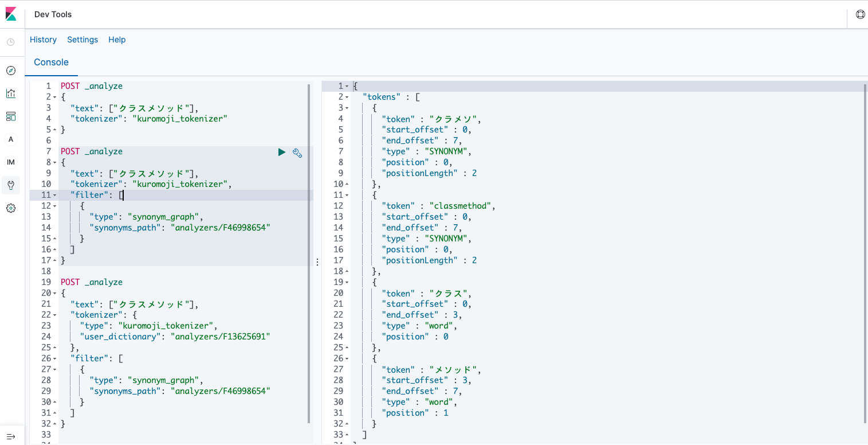868x445 pixels.
Task: Collapse the tokenizer object at line 22
Action: (54, 315)
